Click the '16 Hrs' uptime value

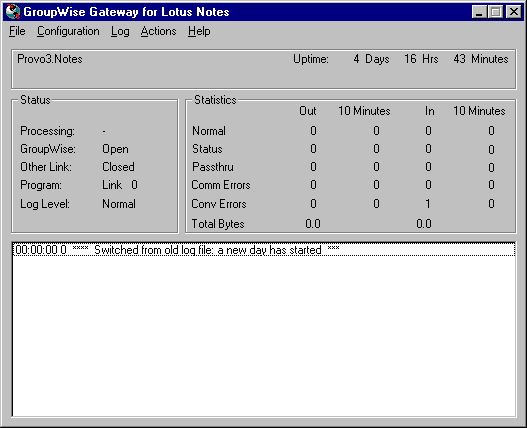click(x=421, y=59)
